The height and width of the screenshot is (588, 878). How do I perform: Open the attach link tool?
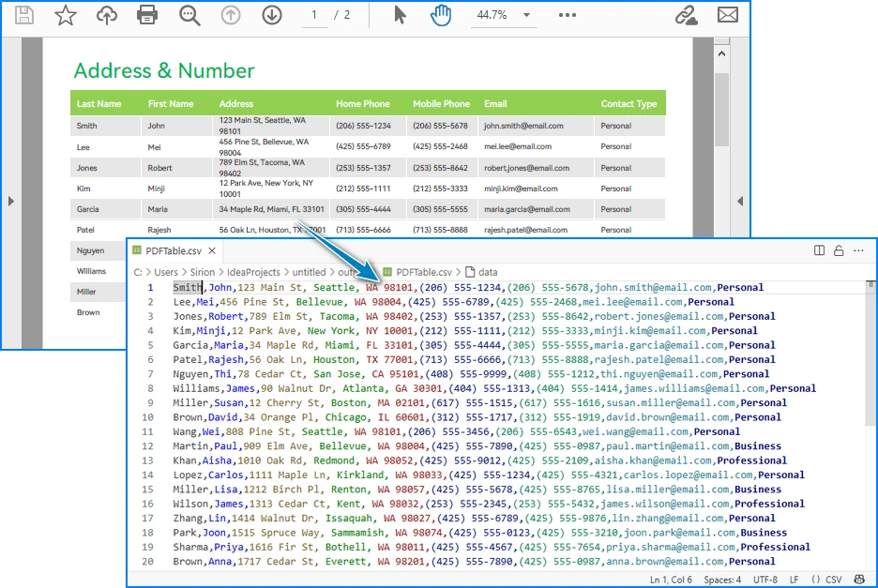click(684, 14)
